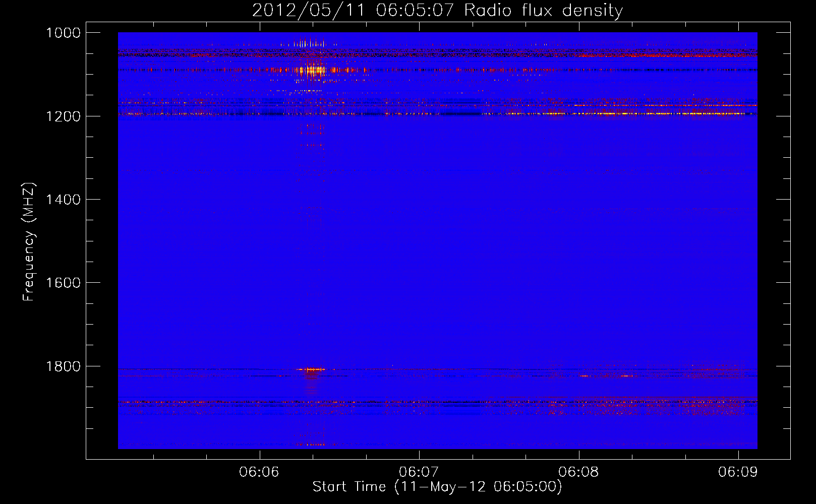
Task: Click the 06:07 time tick label
Action: [x=419, y=472]
